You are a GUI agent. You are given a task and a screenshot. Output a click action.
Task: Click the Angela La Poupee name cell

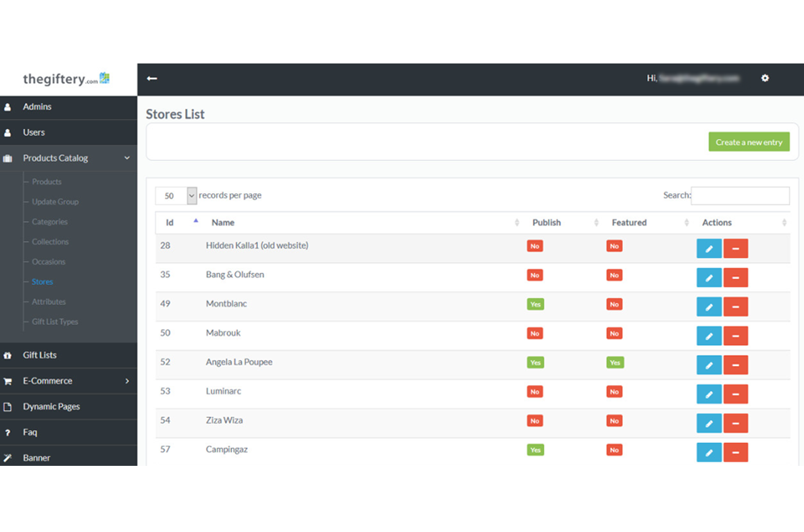click(x=239, y=362)
